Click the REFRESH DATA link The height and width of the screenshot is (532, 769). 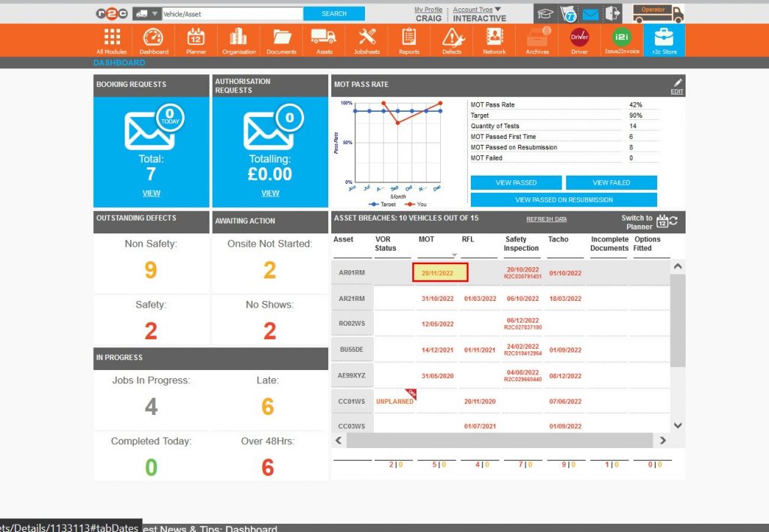click(547, 219)
